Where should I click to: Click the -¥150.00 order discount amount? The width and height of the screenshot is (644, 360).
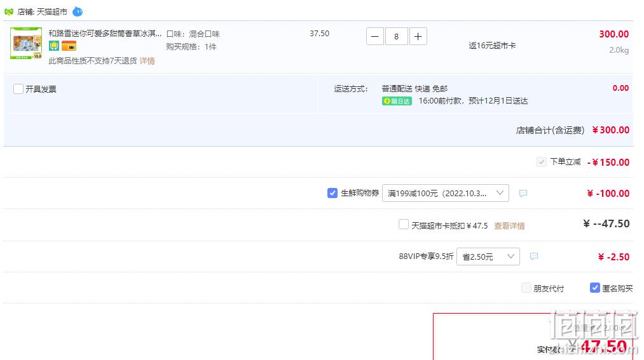(608, 163)
